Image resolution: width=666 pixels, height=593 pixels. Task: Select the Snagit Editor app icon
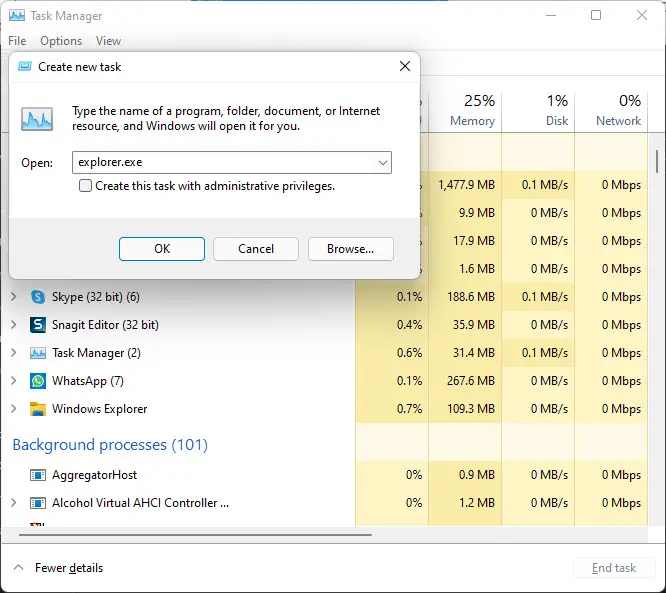point(38,325)
